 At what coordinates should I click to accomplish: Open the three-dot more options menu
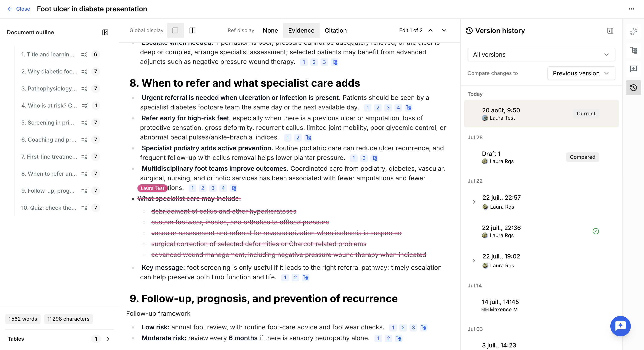click(x=631, y=9)
